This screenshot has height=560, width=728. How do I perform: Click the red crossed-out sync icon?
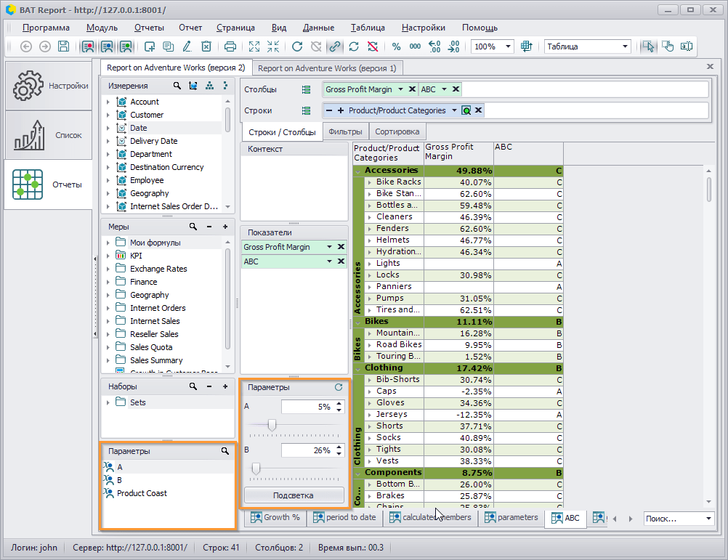[x=373, y=46]
